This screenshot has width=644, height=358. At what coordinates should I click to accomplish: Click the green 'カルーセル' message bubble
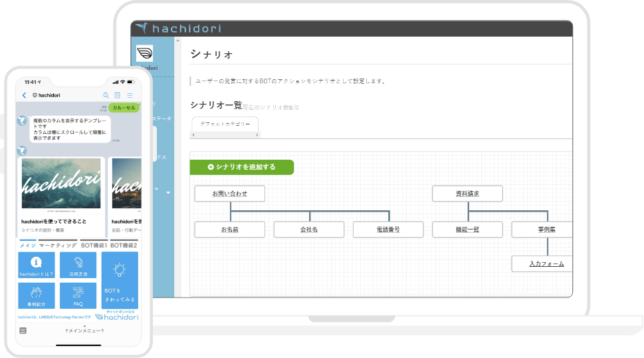click(124, 108)
